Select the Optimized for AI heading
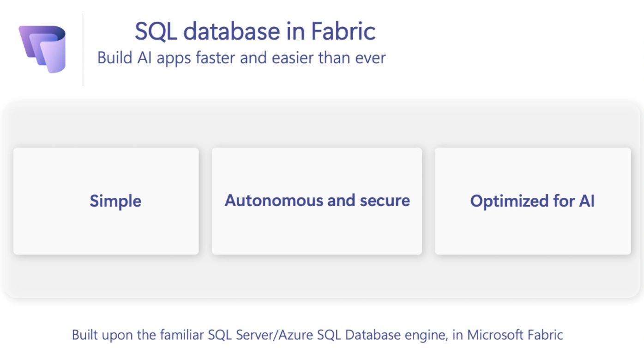The image size is (644, 349). pyautogui.click(x=532, y=201)
